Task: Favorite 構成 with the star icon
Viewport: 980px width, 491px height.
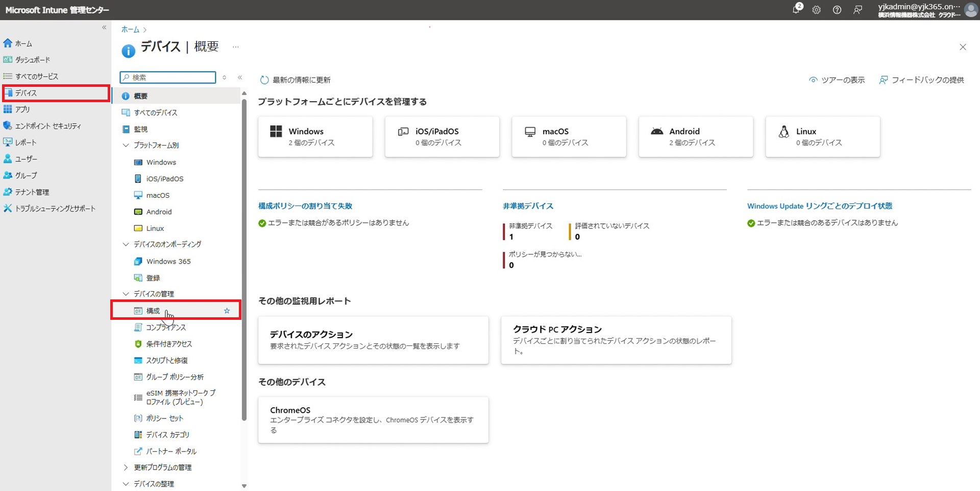Action: coord(227,311)
